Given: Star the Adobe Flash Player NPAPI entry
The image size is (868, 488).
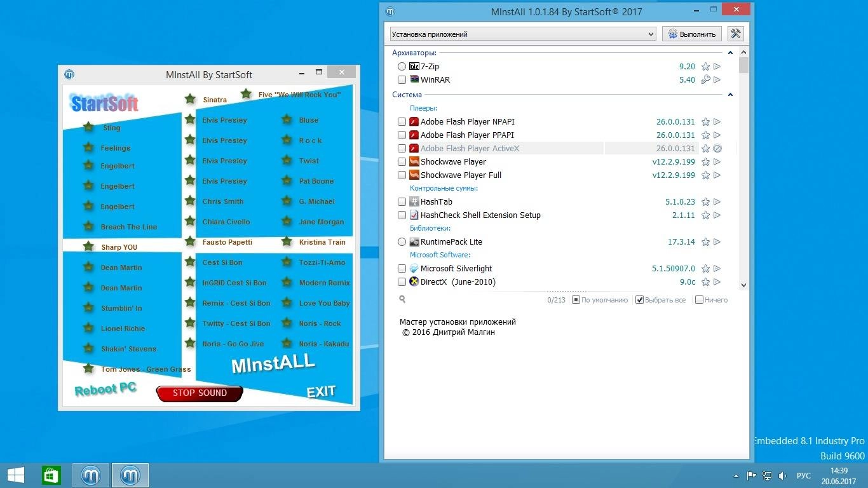Looking at the screenshot, I should click(705, 121).
